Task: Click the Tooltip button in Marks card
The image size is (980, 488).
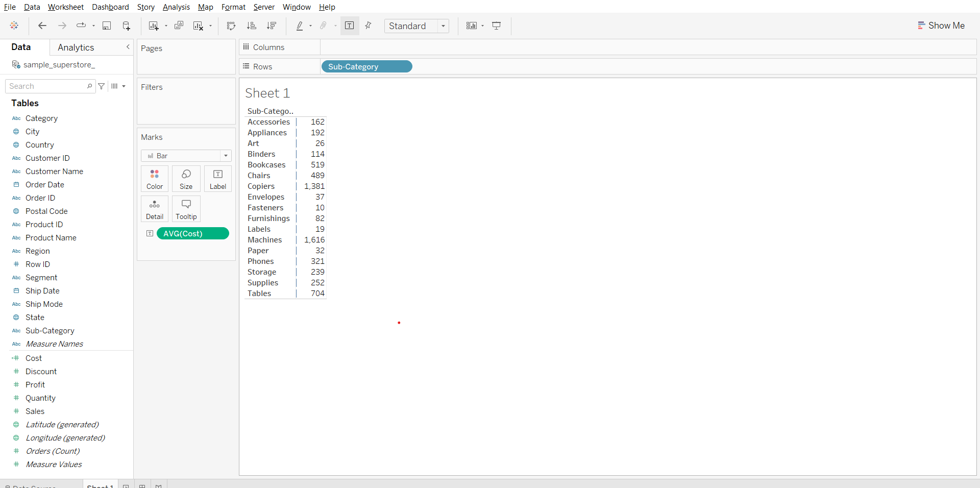Action: (186, 209)
